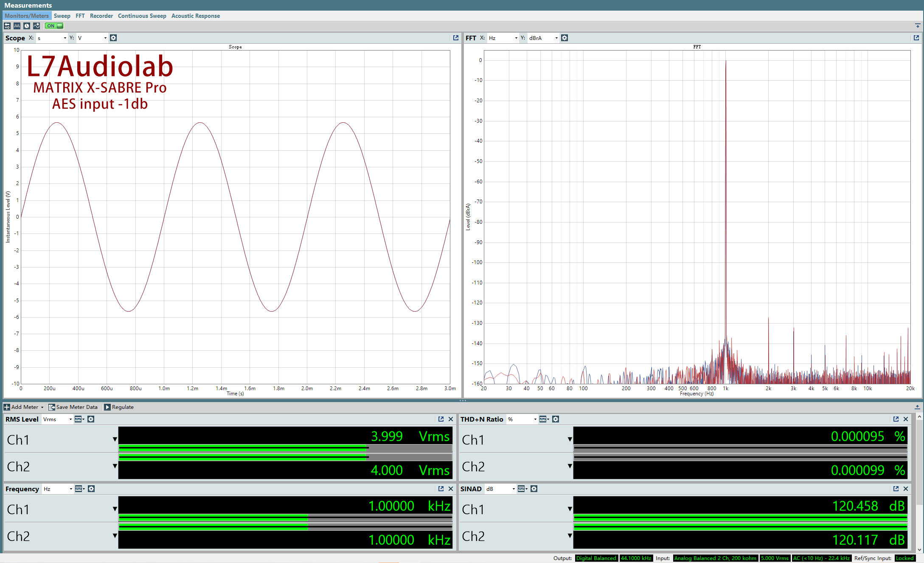Open the FFT measurement tab
Image resolution: width=924 pixels, height=563 pixels.
coord(80,16)
